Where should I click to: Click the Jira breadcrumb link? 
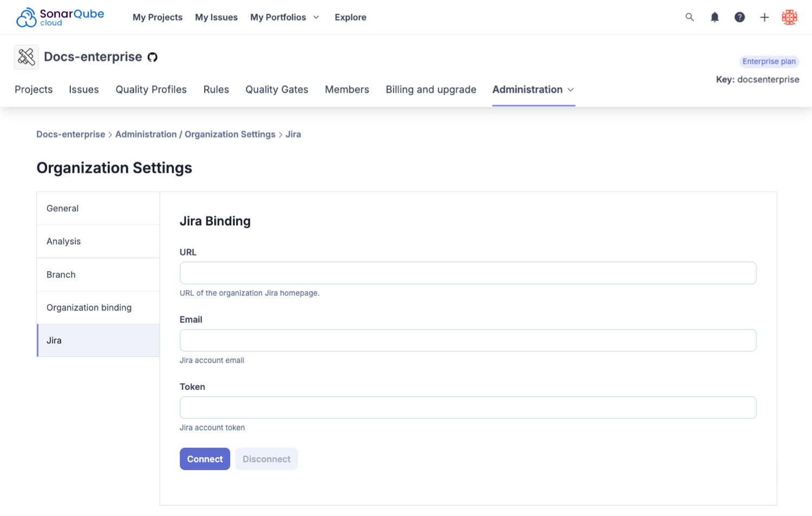293,134
